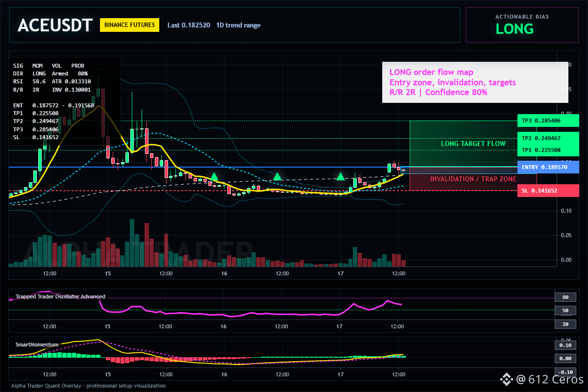Select the TP3 0.285406 price tag on axis

pos(548,121)
